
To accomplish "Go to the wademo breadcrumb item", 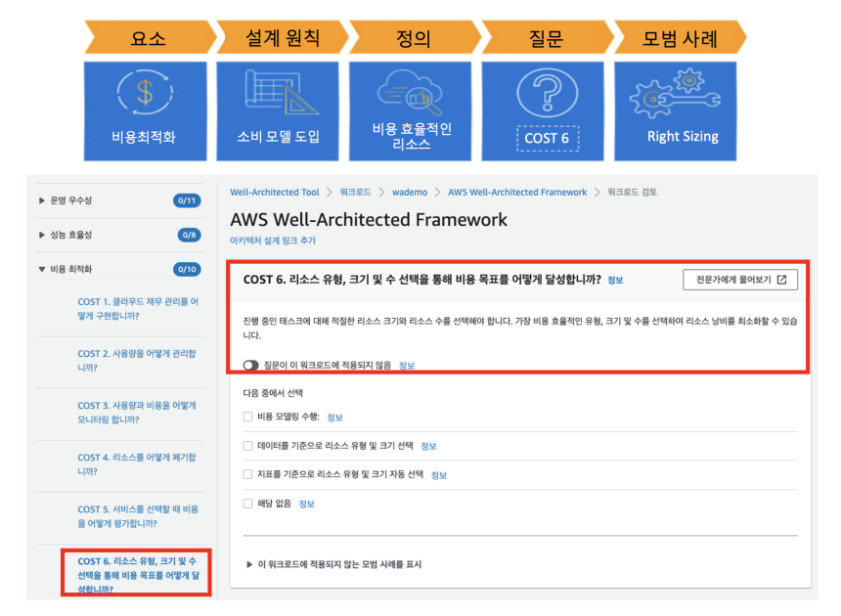I will 409,193.
